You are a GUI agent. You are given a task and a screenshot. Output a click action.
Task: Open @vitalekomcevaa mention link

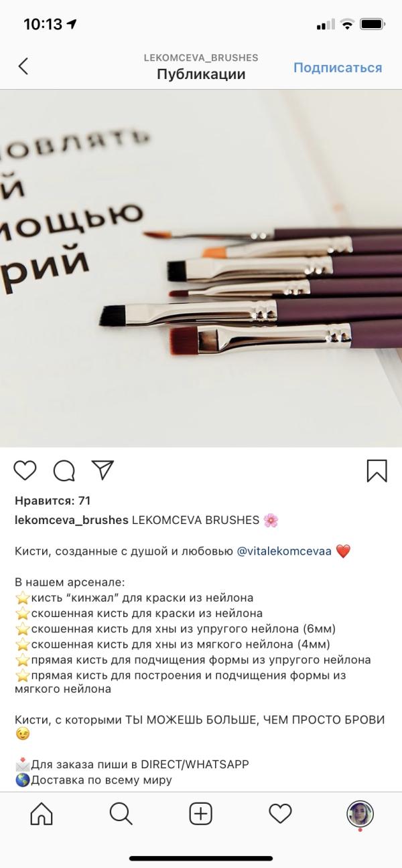pyautogui.click(x=285, y=552)
